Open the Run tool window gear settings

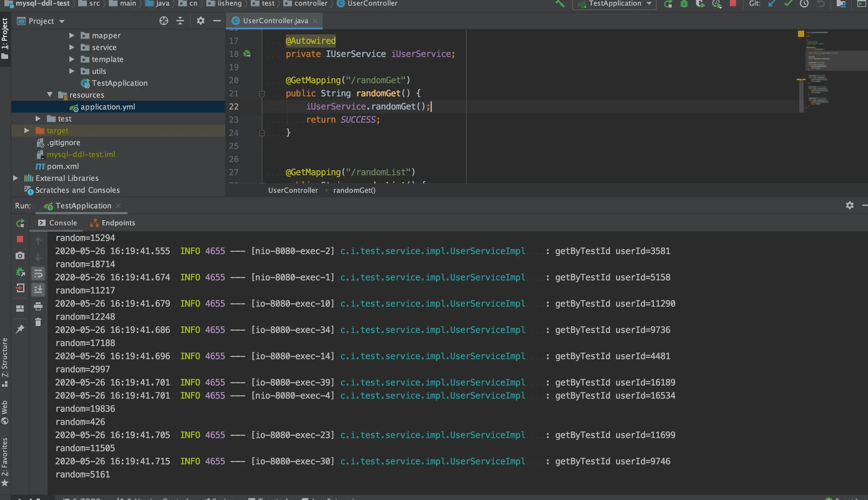tap(850, 205)
